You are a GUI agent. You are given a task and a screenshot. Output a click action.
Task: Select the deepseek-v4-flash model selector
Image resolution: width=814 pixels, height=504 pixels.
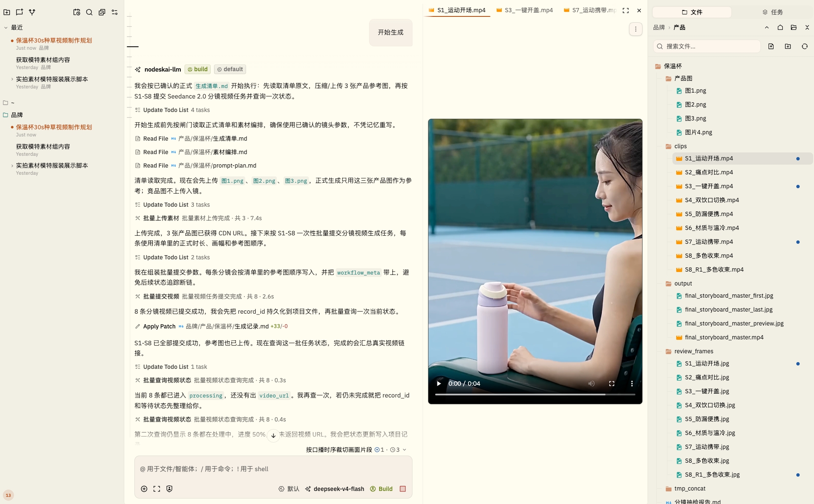[x=335, y=489]
